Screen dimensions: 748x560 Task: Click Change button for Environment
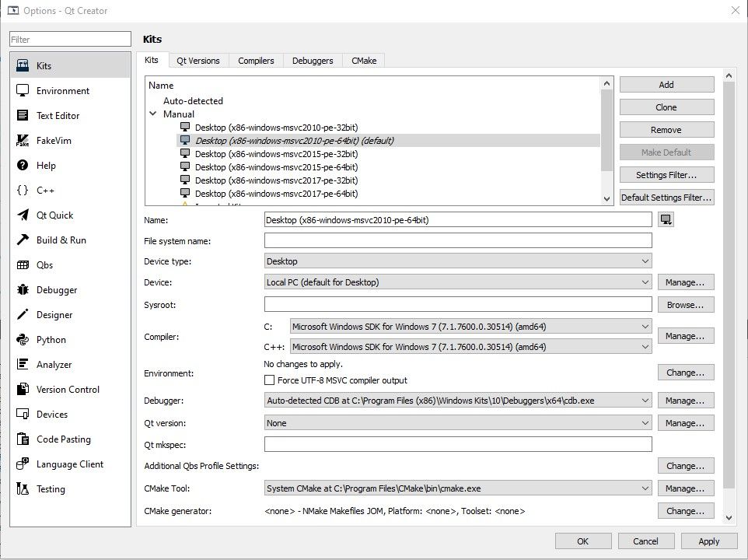pos(686,372)
